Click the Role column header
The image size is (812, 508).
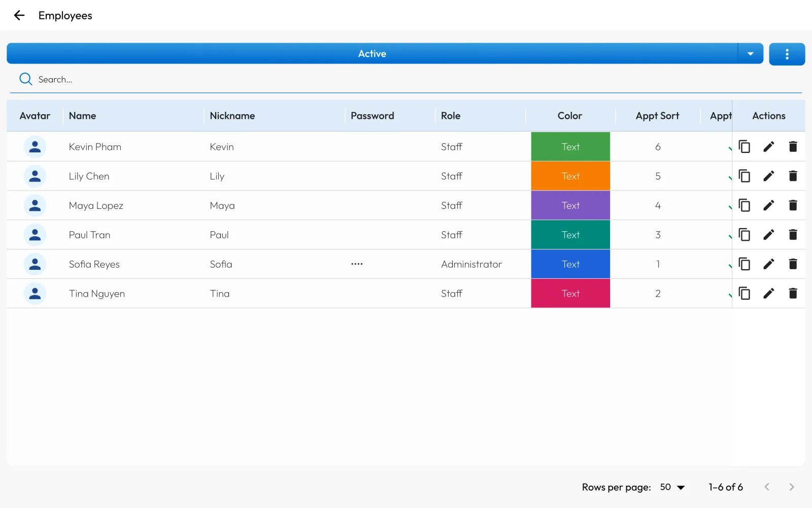click(451, 116)
